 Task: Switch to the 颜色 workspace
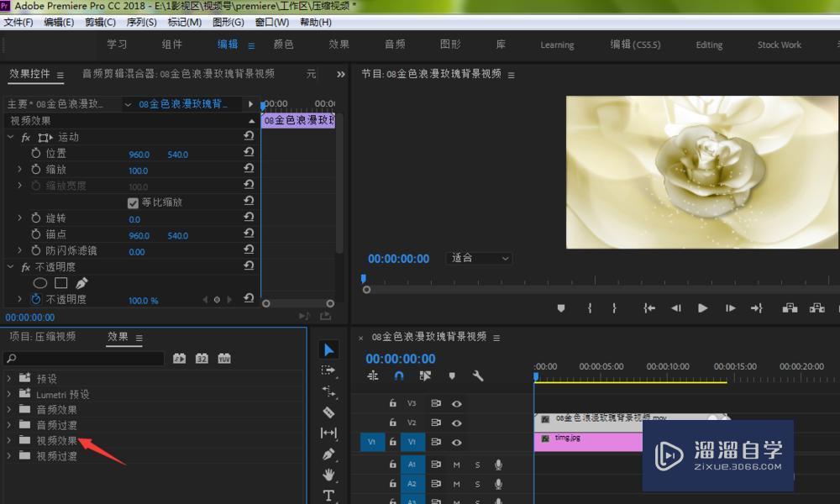pos(283,45)
